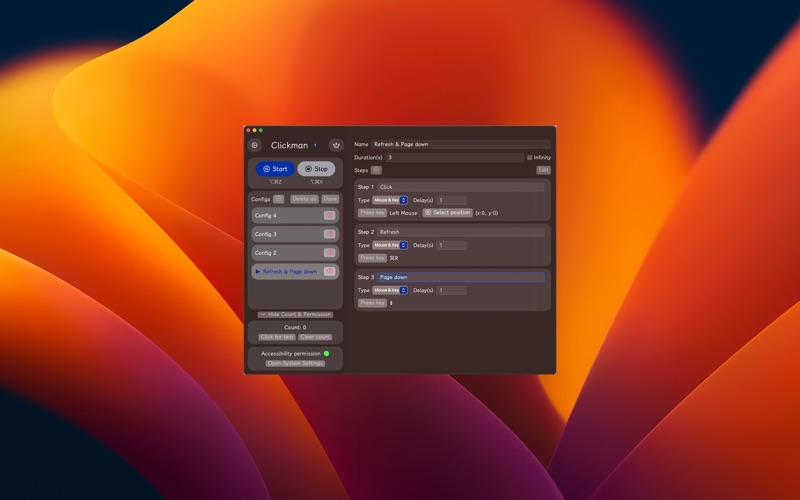Select the Config 4 entry
800x500 pixels.
click(x=287, y=215)
